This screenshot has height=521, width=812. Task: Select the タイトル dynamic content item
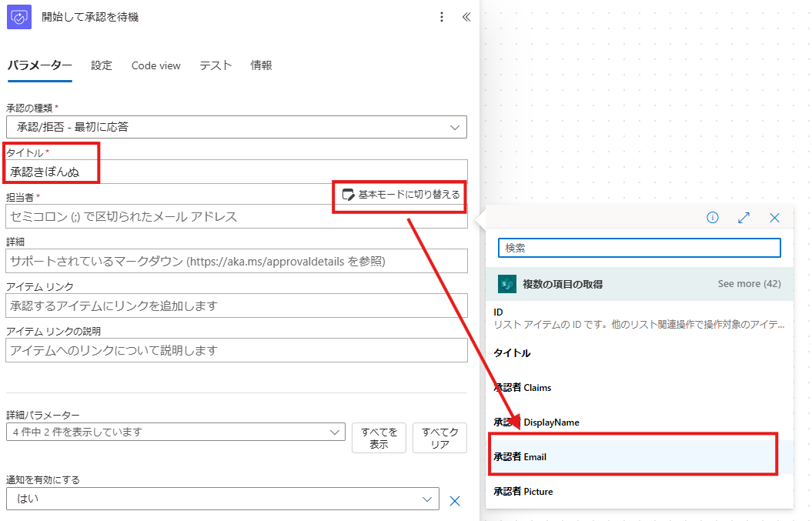point(640,352)
